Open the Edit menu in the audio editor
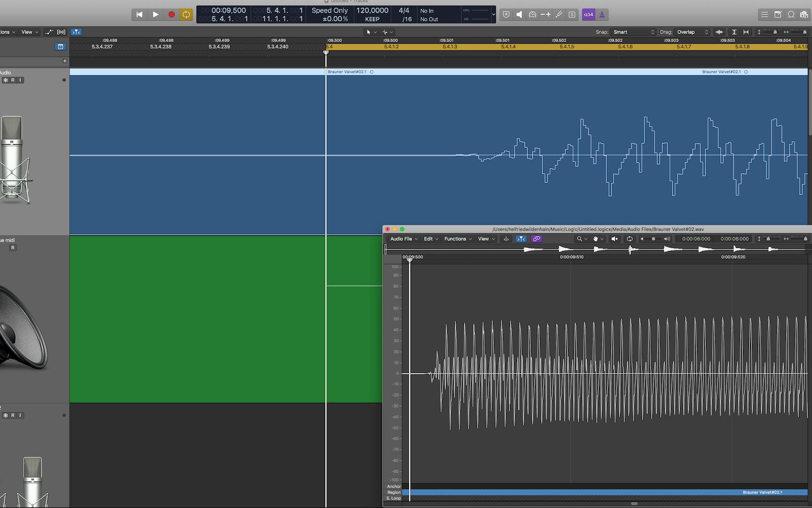Image resolution: width=812 pixels, height=508 pixels. (431, 239)
